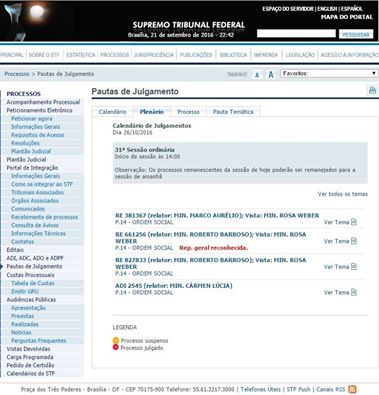Open the Processo tab
This screenshot has height=395, width=379.
coord(188,112)
